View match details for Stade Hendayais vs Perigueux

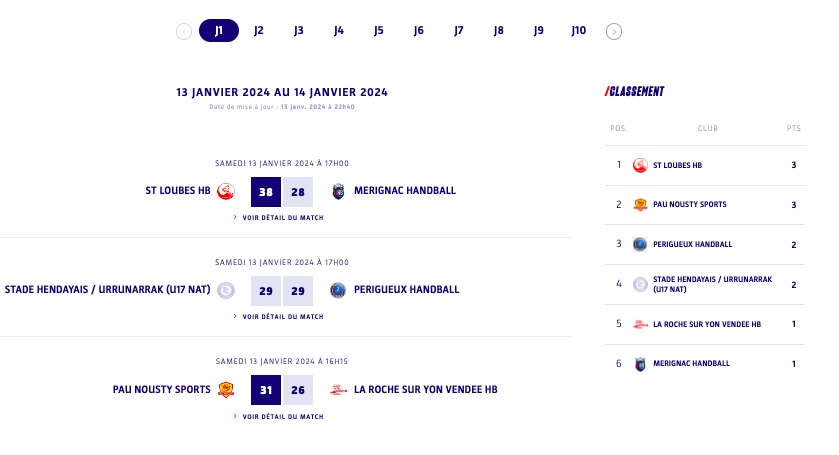279,316
